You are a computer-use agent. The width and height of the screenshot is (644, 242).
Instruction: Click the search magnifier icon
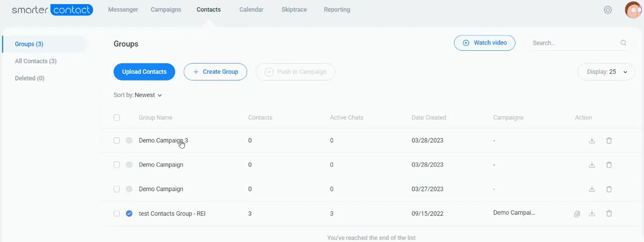click(623, 43)
